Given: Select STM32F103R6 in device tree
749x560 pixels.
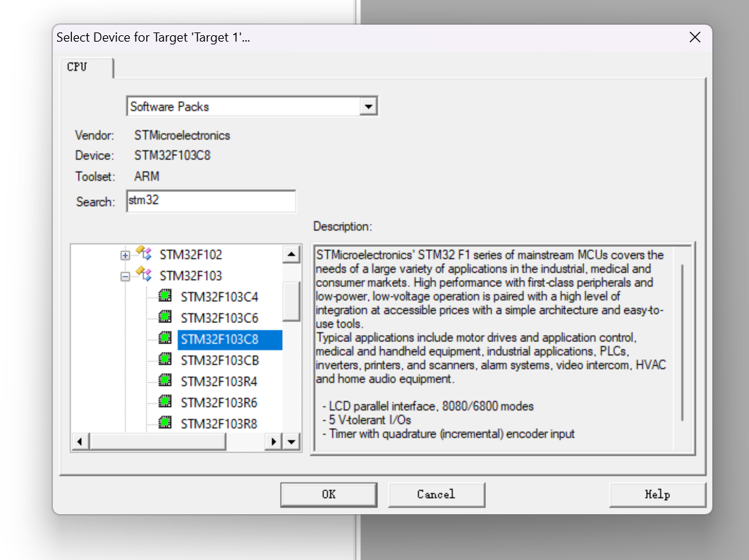Looking at the screenshot, I should (x=219, y=403).
